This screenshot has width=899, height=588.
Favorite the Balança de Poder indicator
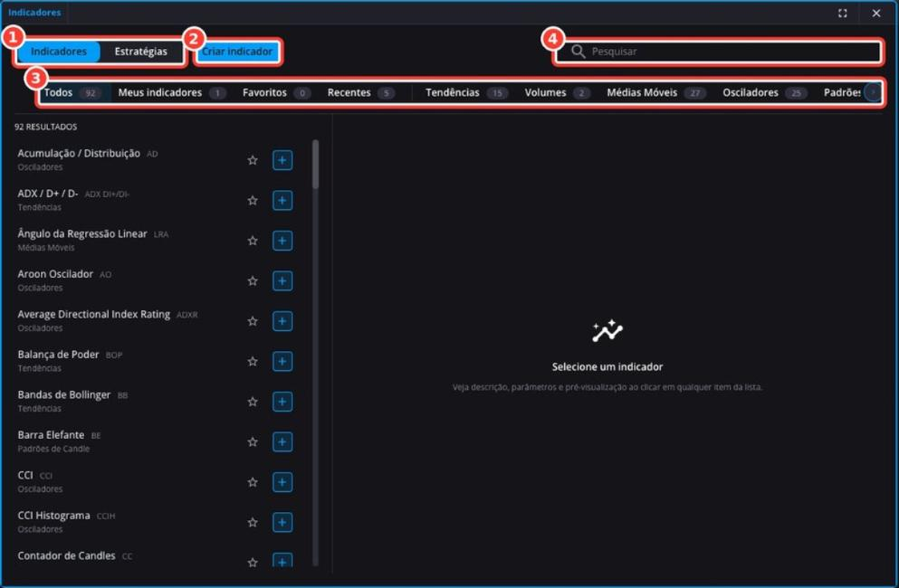253,361
